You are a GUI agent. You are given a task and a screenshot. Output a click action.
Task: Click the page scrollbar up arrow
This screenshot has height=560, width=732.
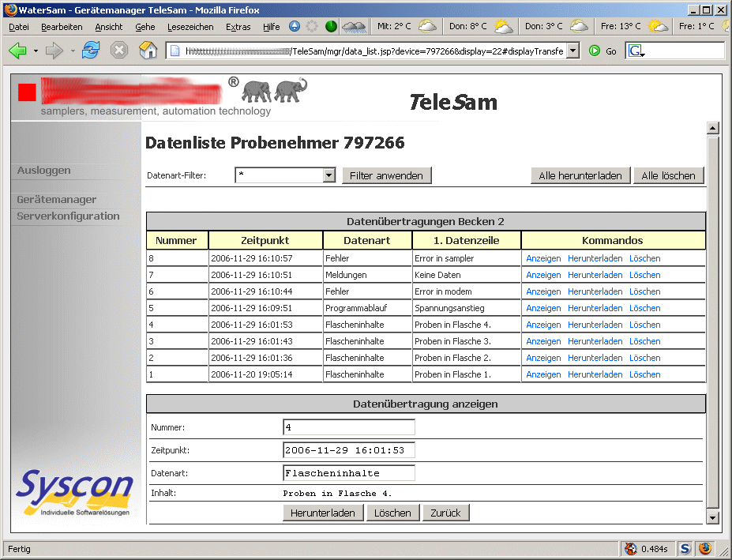pyautogui.click(x=712, y=128)
